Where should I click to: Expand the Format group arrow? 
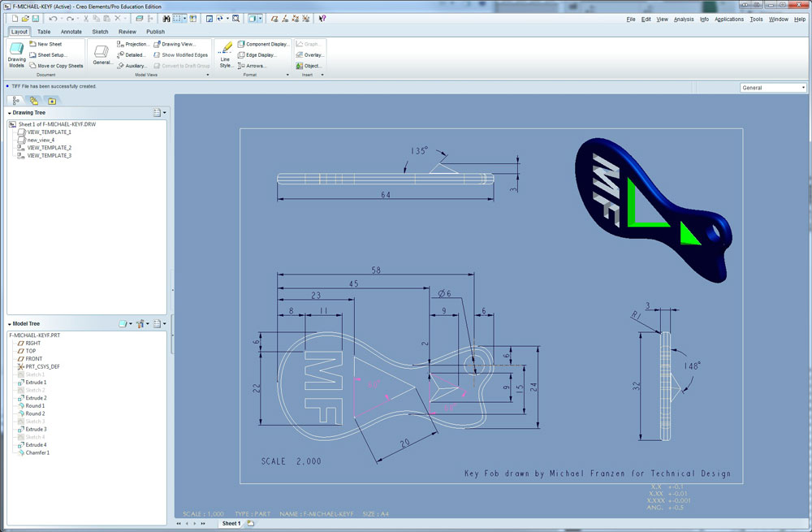[288, 75]
